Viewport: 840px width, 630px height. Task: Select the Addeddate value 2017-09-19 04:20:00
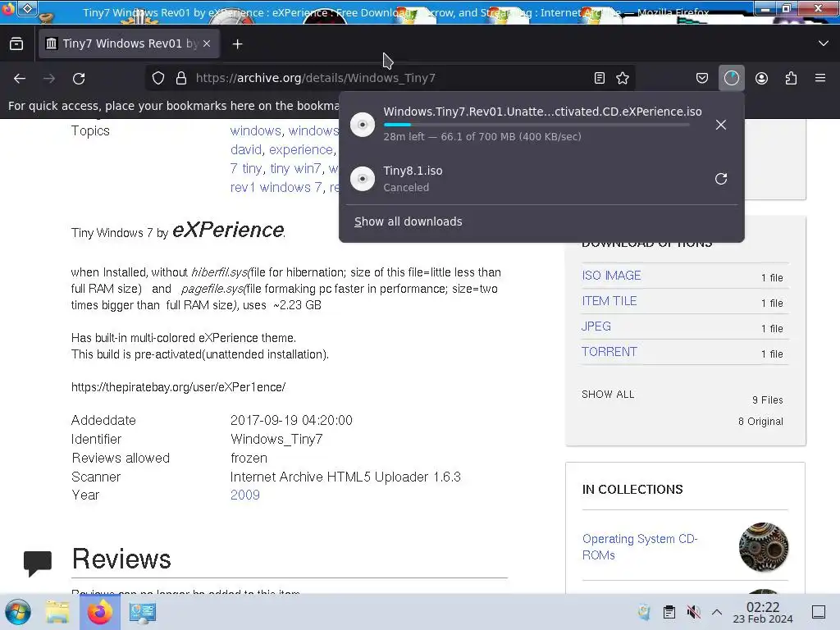(x=291, y=420)
